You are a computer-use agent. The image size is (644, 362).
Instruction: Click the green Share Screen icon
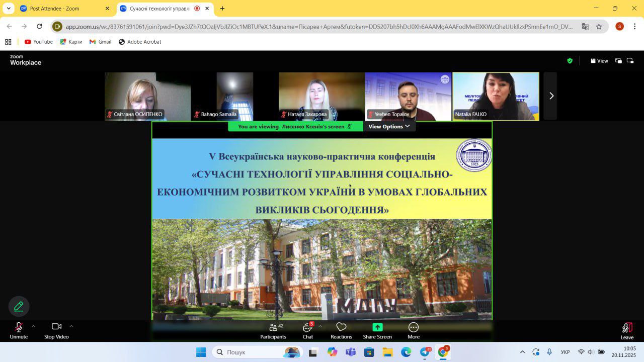tap(377, 327)
